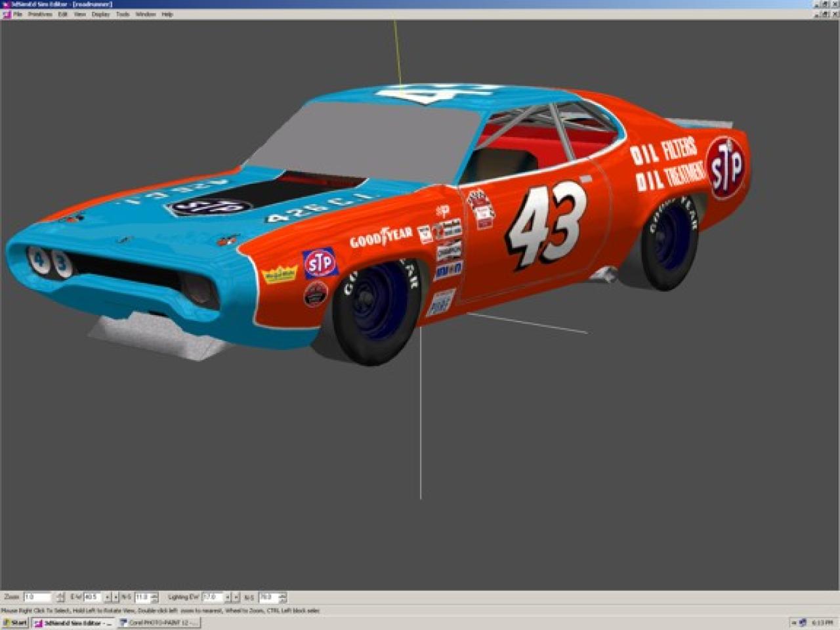Open the Help menu
Screen dimensions: 840x630
coord(167,14)
